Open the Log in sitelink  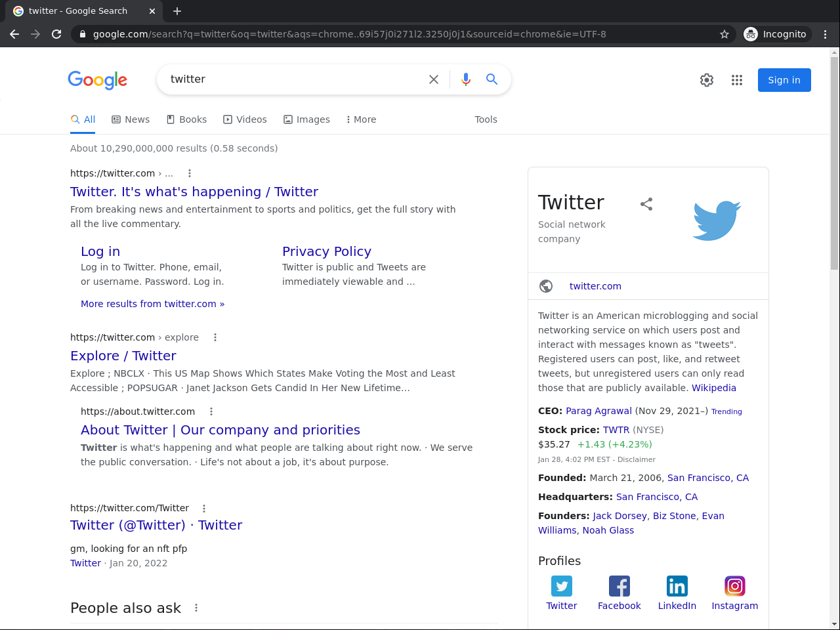click(x=100, y=251)
